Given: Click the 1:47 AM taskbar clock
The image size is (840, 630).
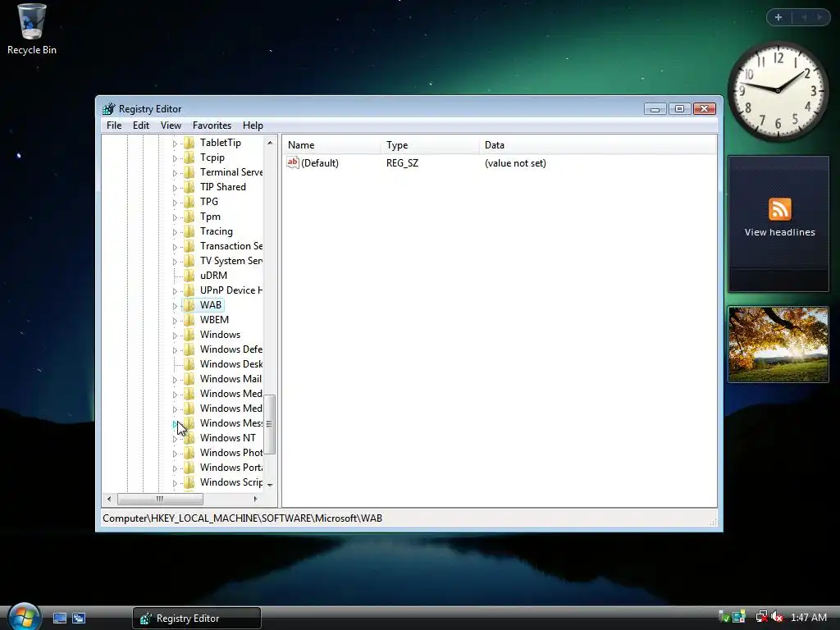Looking at the screenshot, I should (x=808, y=617).
